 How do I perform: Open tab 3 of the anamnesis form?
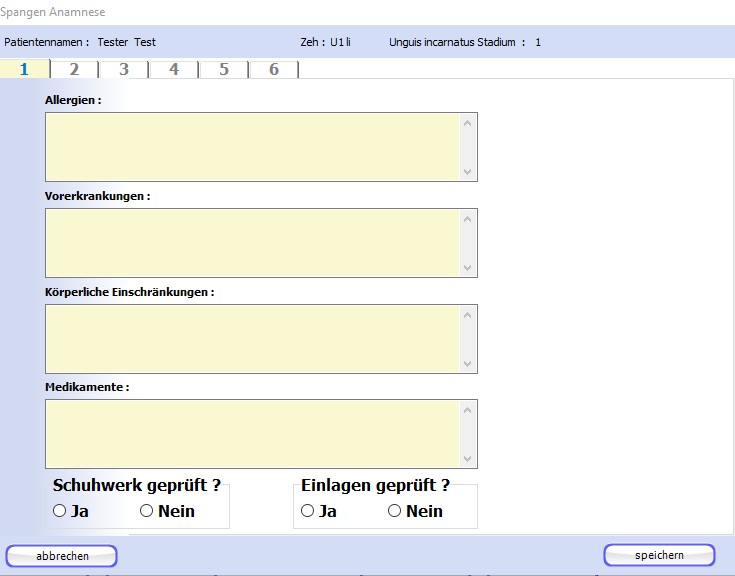(124, 69)
